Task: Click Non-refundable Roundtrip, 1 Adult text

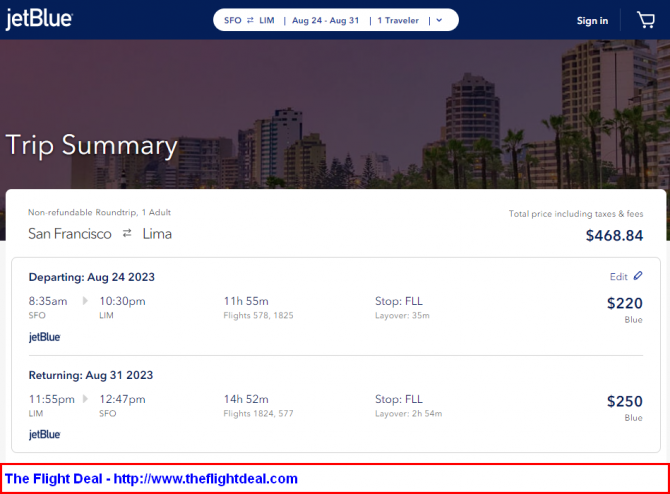Action: click(100, 212)
